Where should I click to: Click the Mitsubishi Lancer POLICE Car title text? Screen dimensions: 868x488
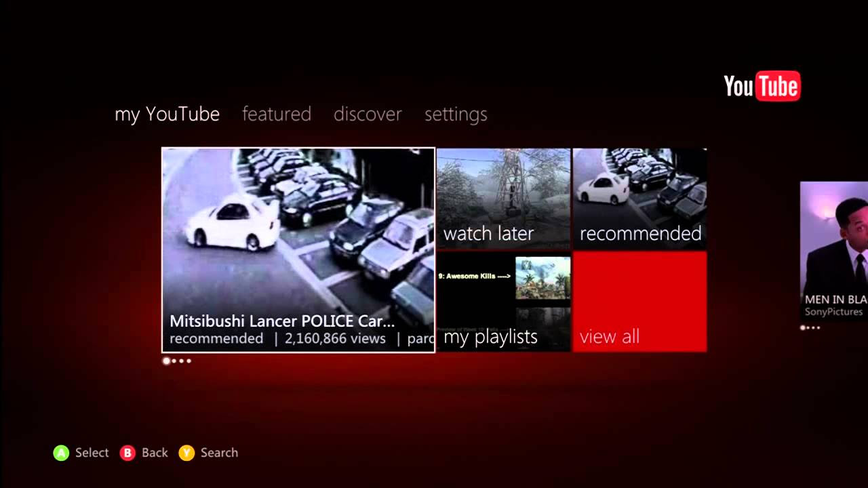click(282, 321)
